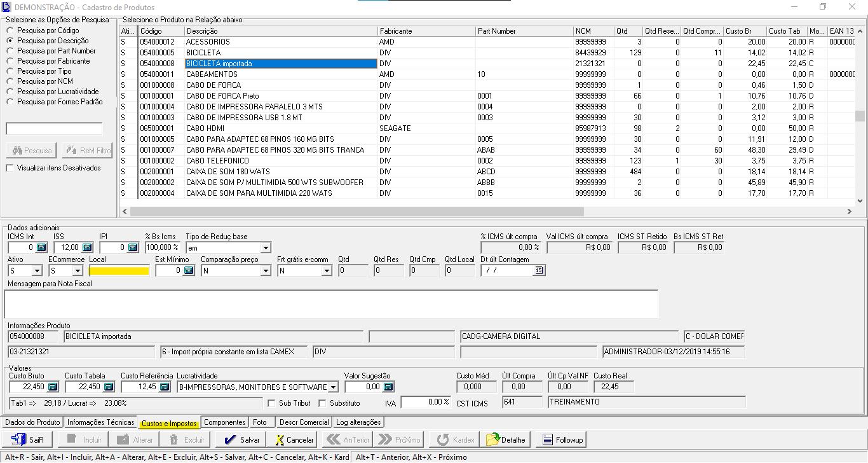Click the ReM Filtro button

coord(87,151)
